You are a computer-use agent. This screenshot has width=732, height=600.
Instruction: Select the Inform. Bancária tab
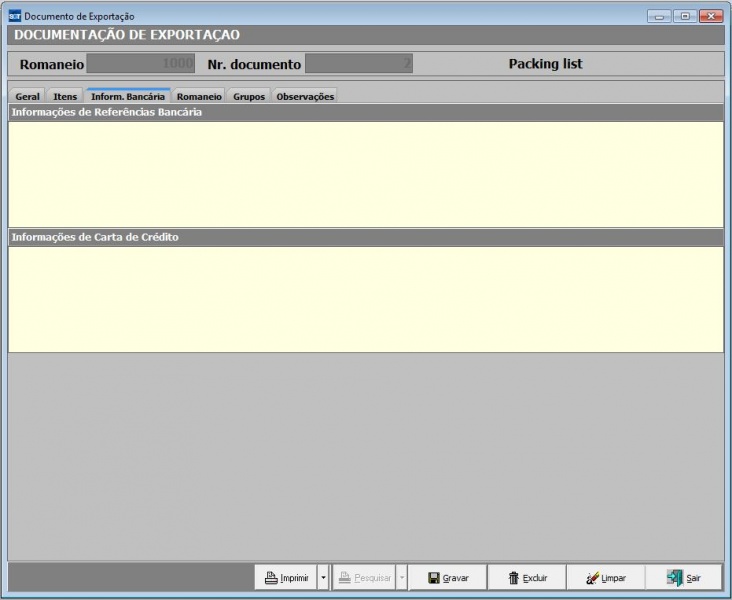[128, 97]
